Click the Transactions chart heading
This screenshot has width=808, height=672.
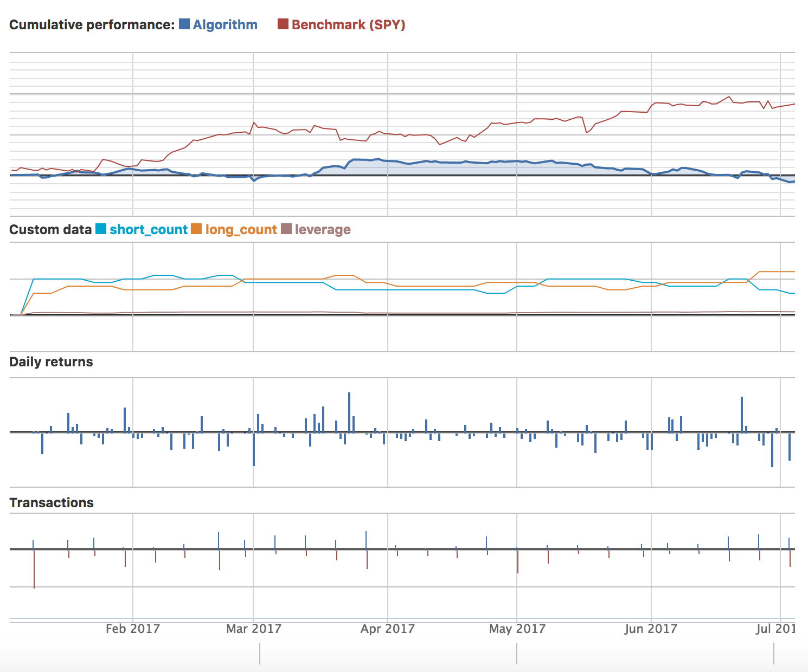[52, 503]
